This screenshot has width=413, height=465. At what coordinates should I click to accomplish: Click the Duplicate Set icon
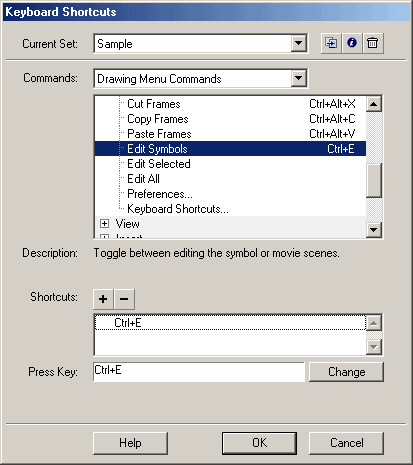331,43
